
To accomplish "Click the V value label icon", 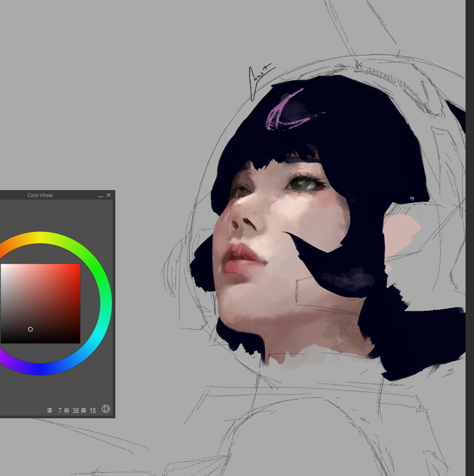I will pyautogui.click(x=84, y=410).
